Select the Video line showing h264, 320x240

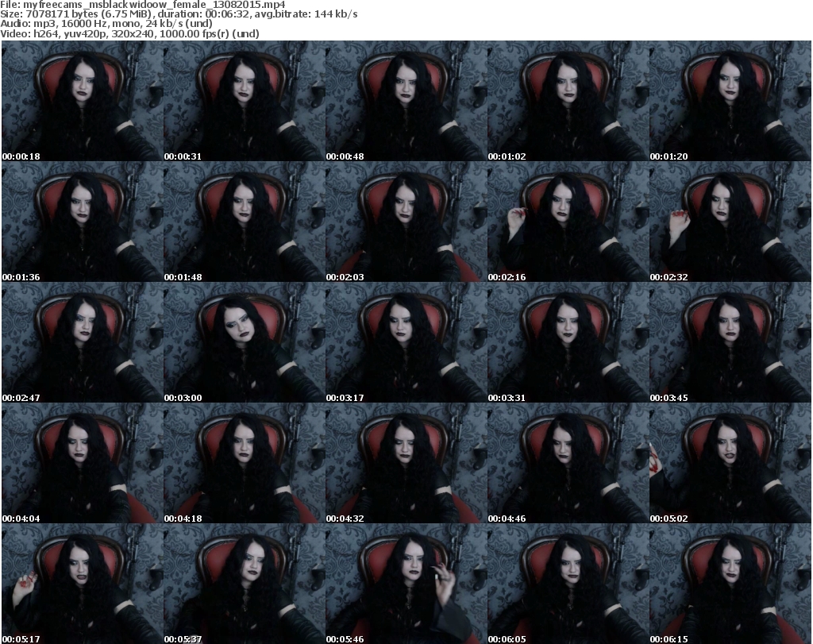click(129, 33)
